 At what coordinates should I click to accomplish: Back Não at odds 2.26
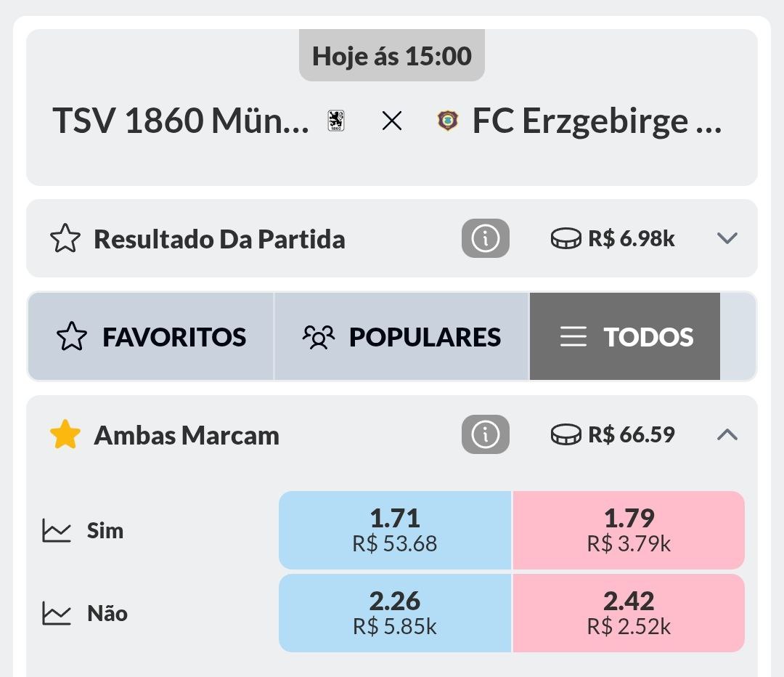coord(395,613)
